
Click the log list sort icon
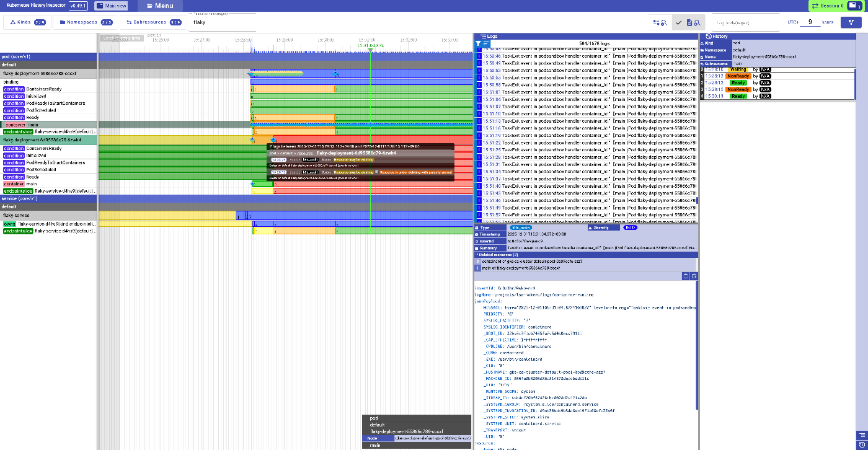(x=485, y=44)
